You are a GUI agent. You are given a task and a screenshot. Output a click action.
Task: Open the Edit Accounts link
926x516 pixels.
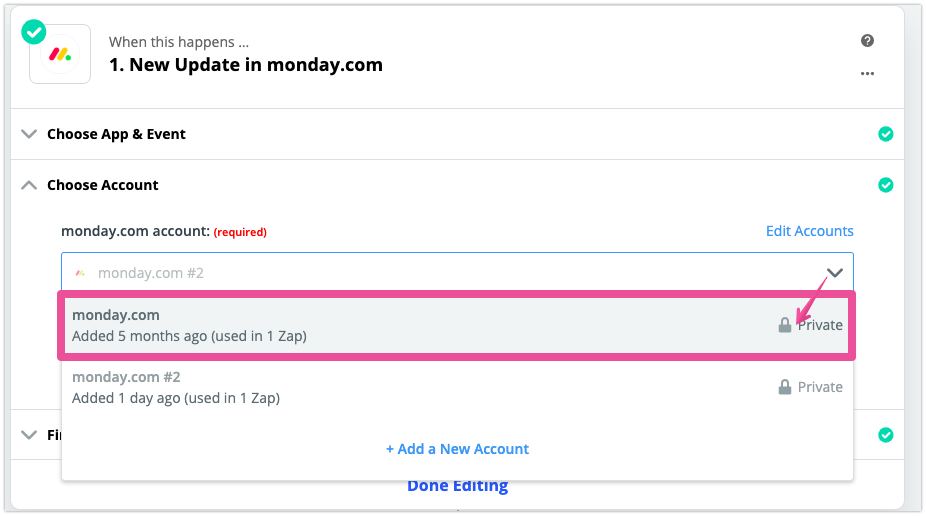click(x=809, y=231)
